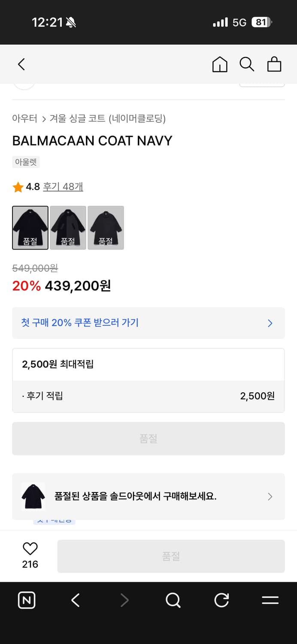The image size is (297, 644).
Task: Open the home icon in top bar
Action: coord(219,64)
